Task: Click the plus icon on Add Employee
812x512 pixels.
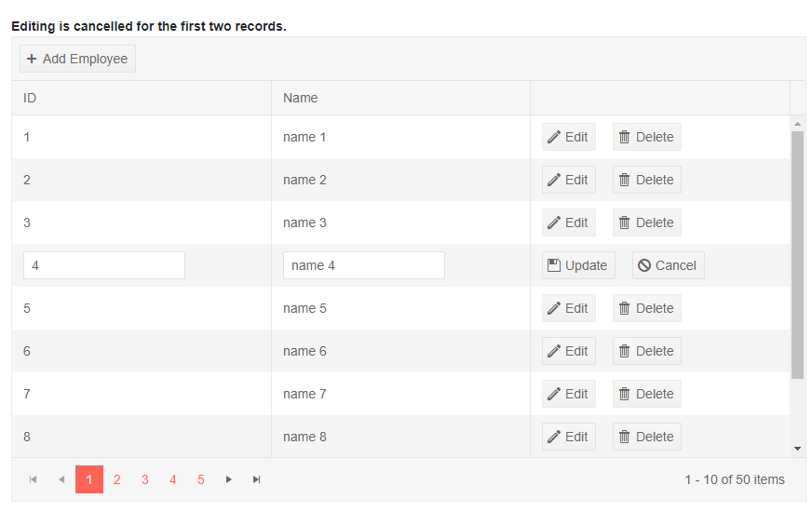Action: 32,59
